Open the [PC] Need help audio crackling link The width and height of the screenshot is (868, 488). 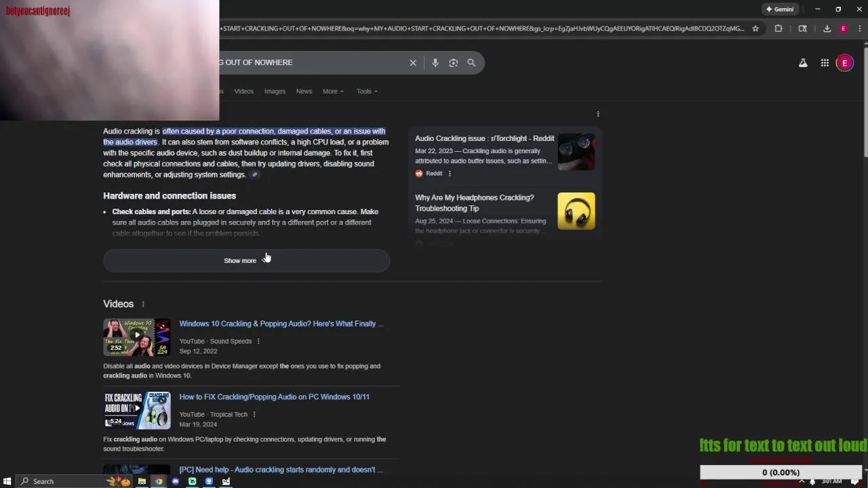point(281,469)
